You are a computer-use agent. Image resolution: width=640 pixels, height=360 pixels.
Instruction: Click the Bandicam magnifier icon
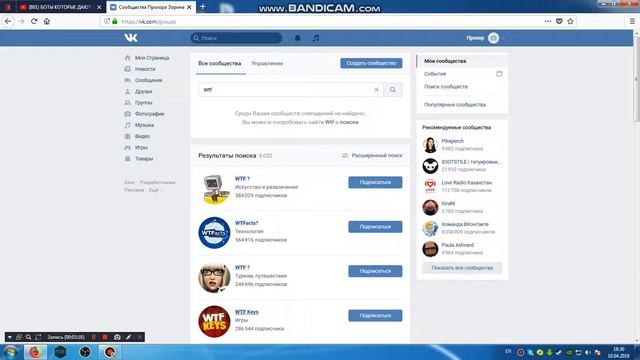pos(29,337)
